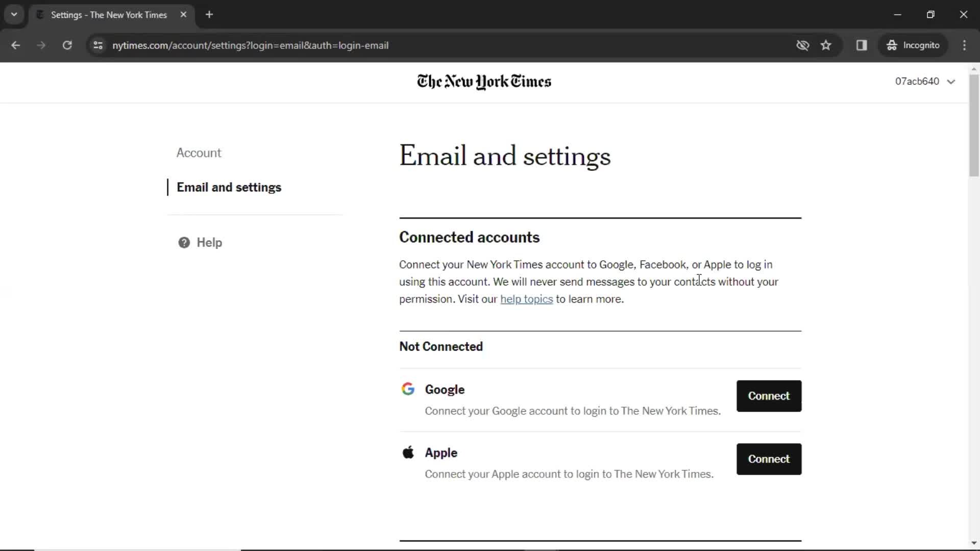Click the refresh page icon
The width and height of the screenshot is (980, 551).
point(67,45)
